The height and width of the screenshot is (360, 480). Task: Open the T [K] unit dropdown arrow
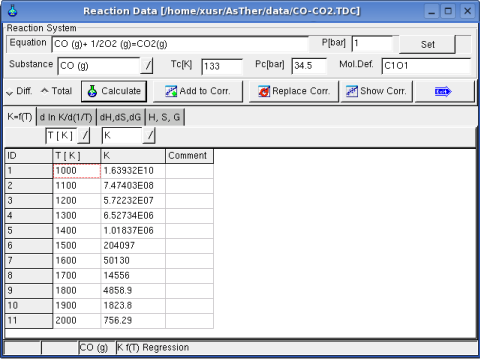84,136
